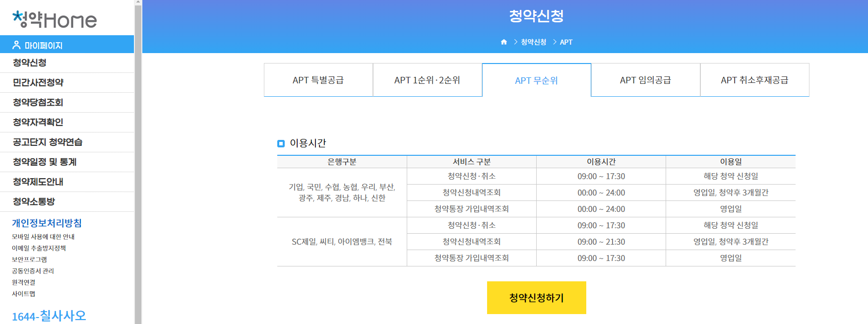Click the 1644-칠사사오 phone number

click(49, 316)
